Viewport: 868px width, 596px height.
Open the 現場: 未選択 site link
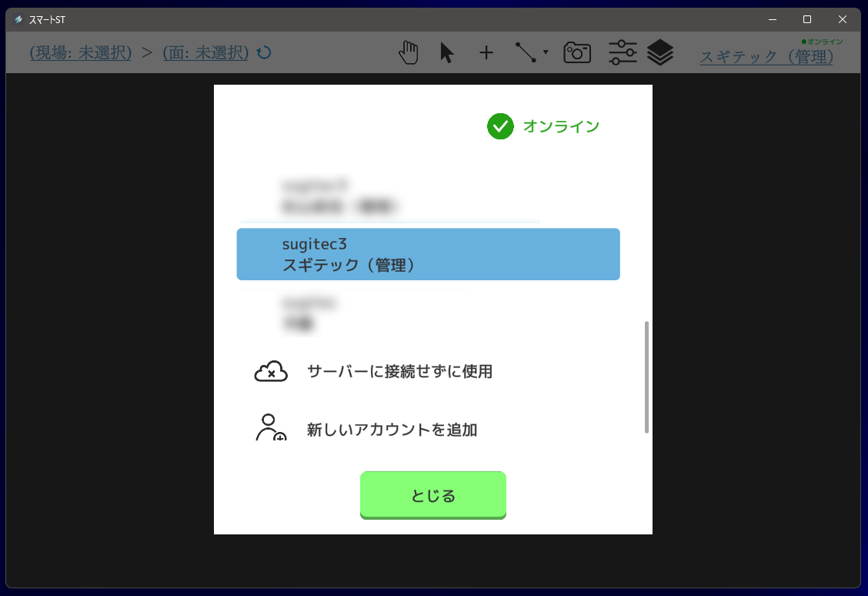pos(81,52)
